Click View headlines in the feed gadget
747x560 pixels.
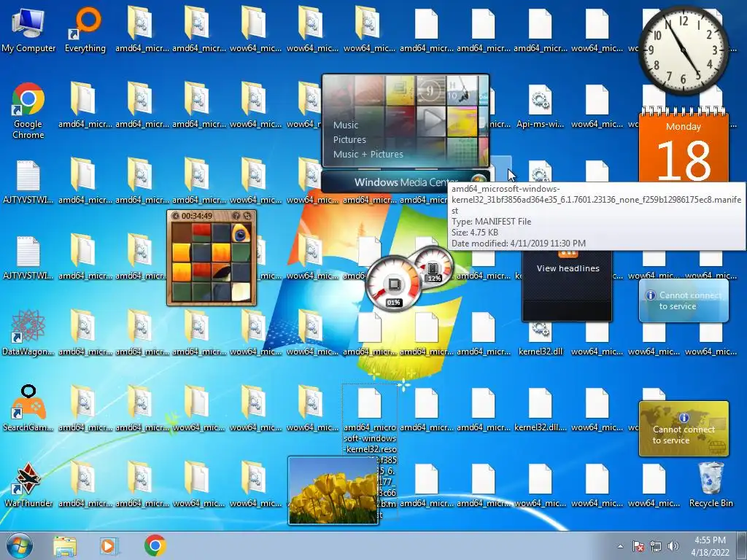[x=568, y=268]
